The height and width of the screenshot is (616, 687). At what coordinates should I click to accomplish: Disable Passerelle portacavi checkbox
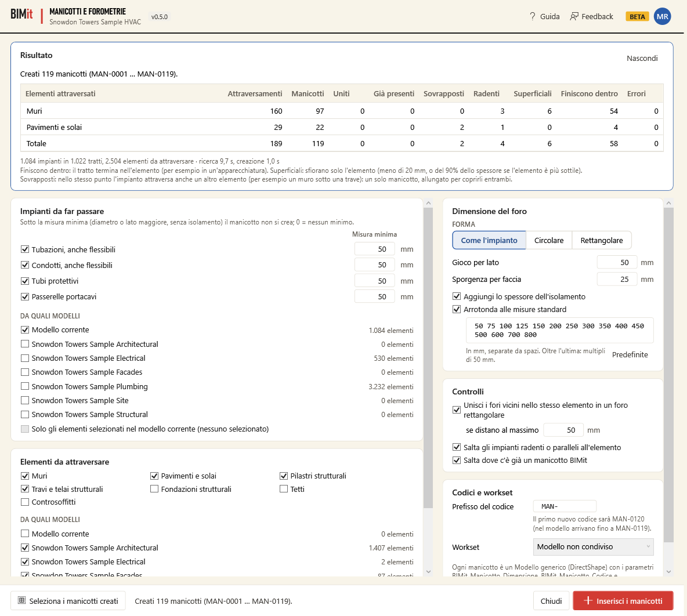click(x=25, y=296)
